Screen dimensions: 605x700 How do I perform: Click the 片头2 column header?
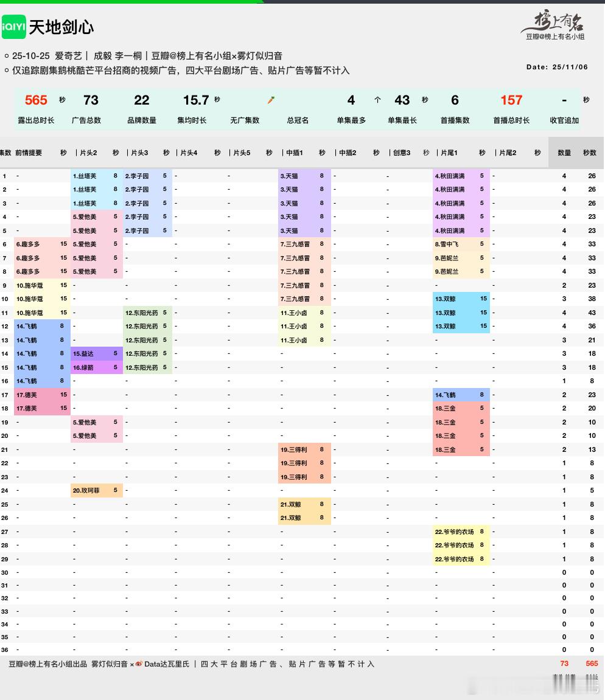tap(88, 153)
